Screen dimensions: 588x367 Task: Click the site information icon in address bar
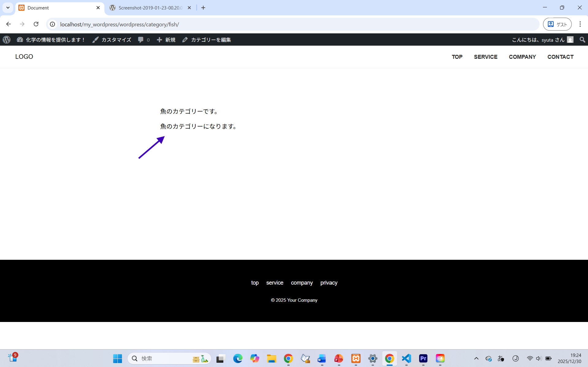pyautogui.click(x=52, y=24)
